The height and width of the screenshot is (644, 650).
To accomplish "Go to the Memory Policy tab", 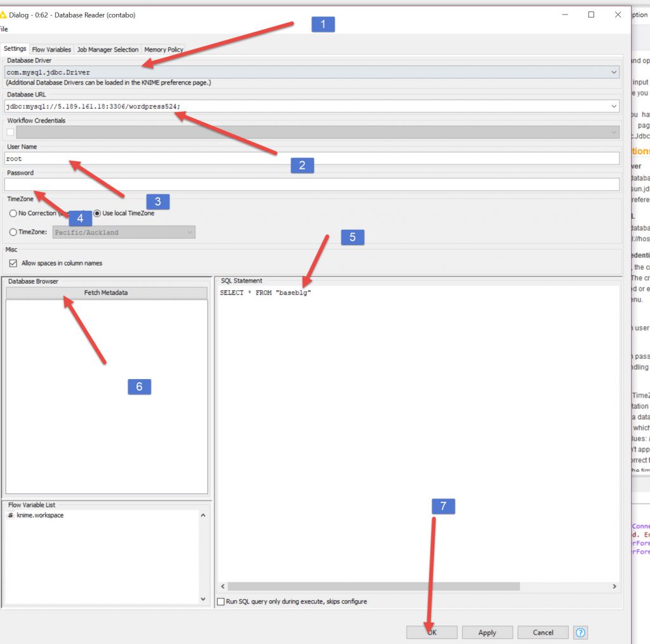I will [x=164, y=50].
